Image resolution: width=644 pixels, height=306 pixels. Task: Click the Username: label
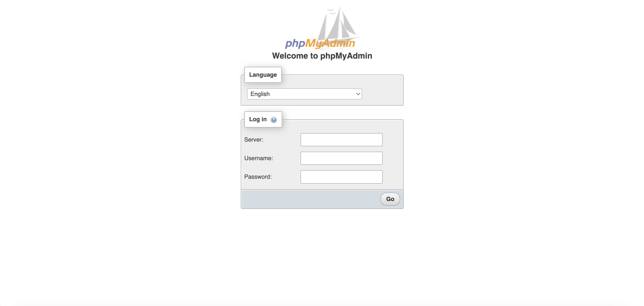tap(258, 158)
